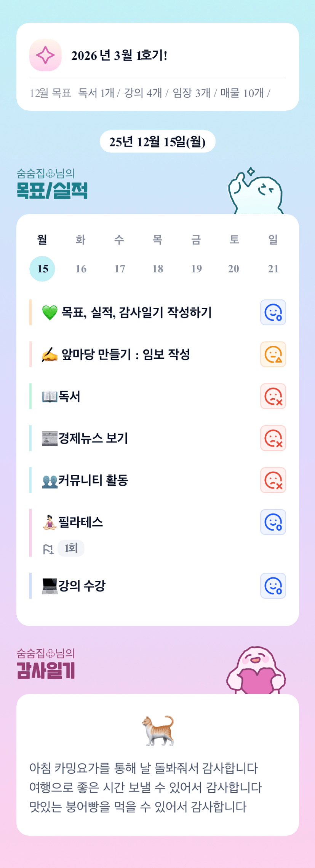This screenshot has height=868, width=315.
Task: Click the 12월 목표 summary line
Action: pos(150,93)
